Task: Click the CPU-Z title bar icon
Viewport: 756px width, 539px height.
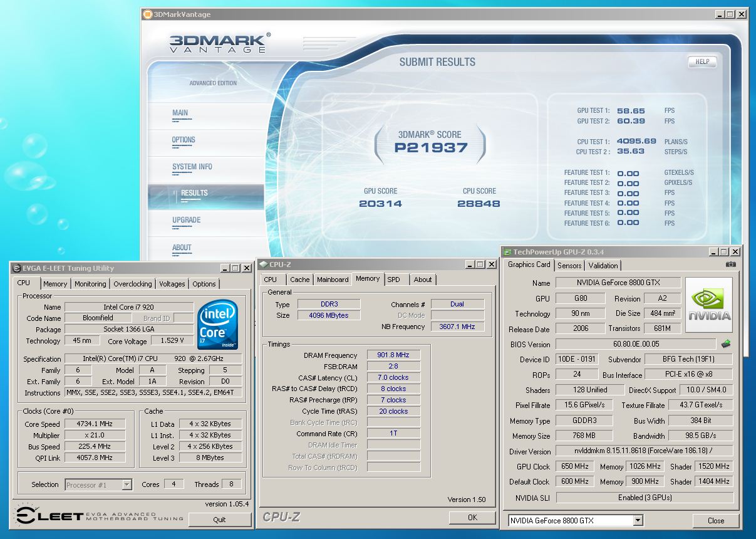Action: click(x=264, y=264)
